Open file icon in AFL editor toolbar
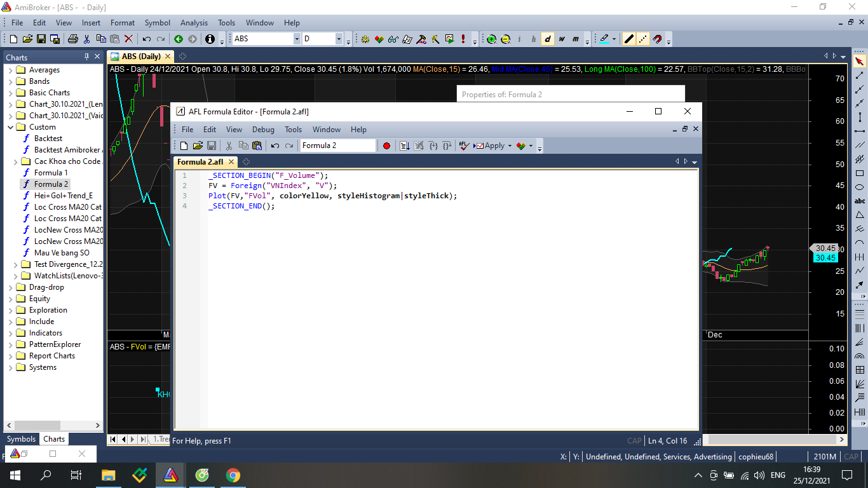Image resolution: width=868 pixels, height=488 pixels. tap(198, 146)
